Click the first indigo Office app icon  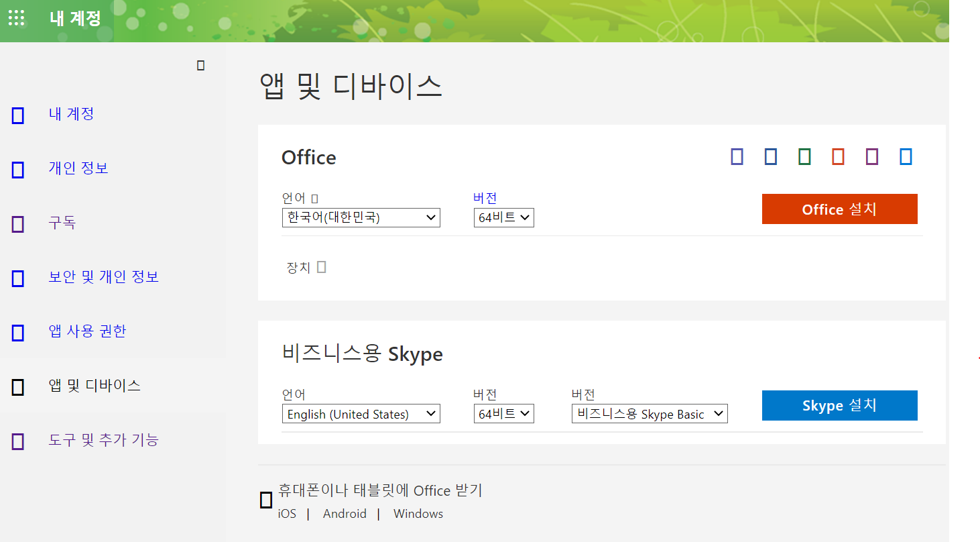pos(737,157)
